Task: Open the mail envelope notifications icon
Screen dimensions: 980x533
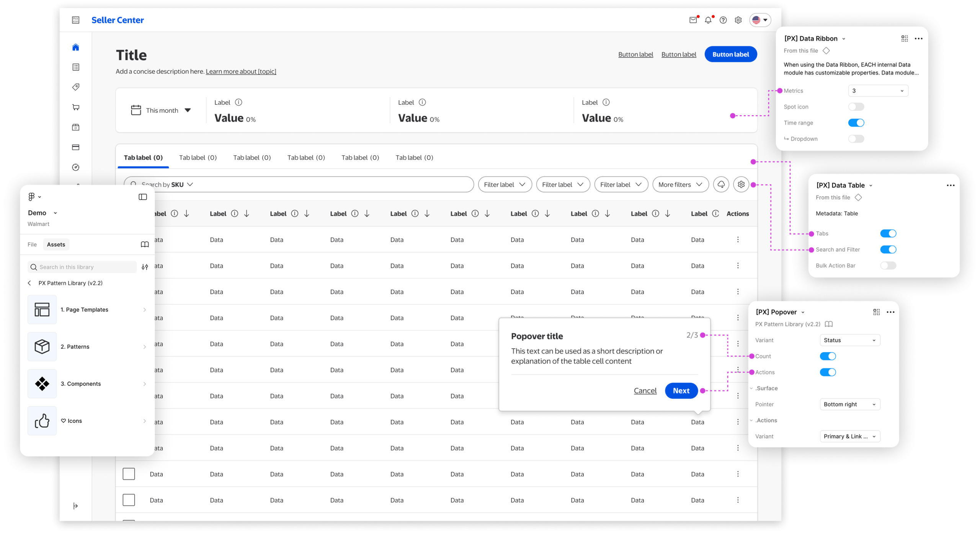Action: [693, 20]
